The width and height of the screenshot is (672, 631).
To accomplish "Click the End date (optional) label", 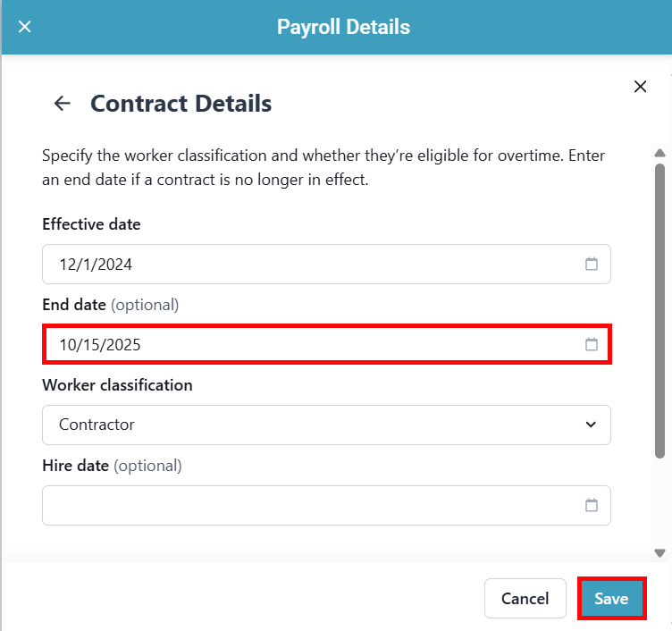I will [x=110, y=305].
